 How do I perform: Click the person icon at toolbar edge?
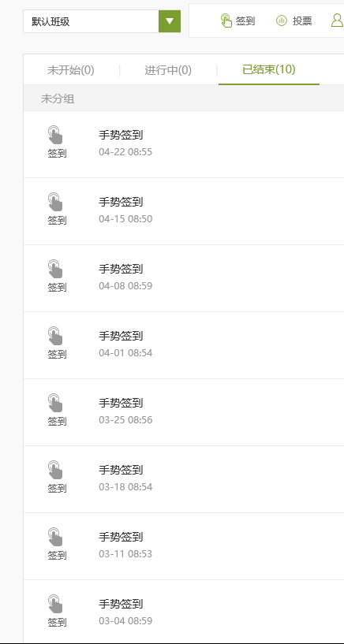click(338, 20)
